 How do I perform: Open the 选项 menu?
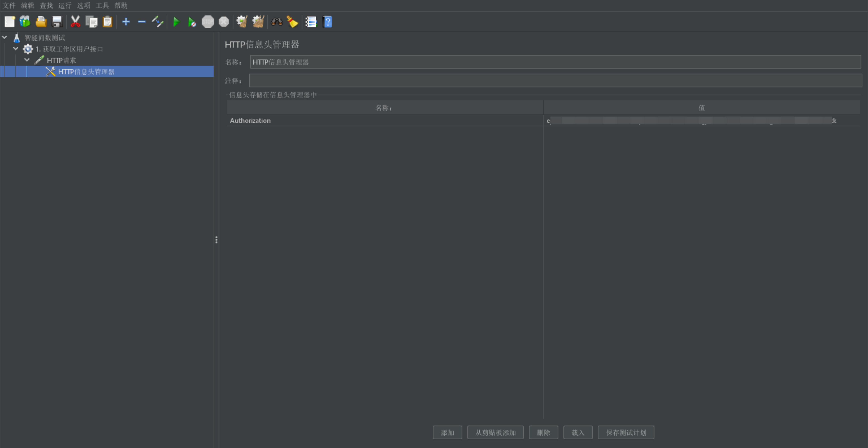tap(84, 5)
